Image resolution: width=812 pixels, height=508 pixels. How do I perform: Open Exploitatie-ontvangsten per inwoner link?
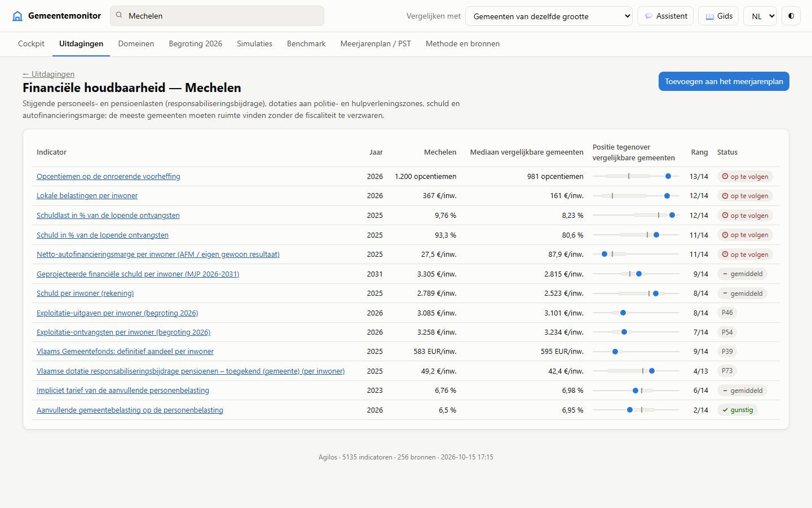click(x=123, y=332)
